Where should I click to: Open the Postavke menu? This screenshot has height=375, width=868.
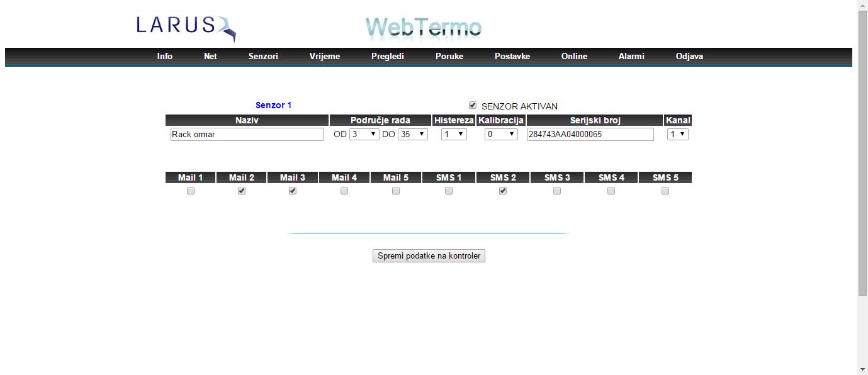[512, 56]
